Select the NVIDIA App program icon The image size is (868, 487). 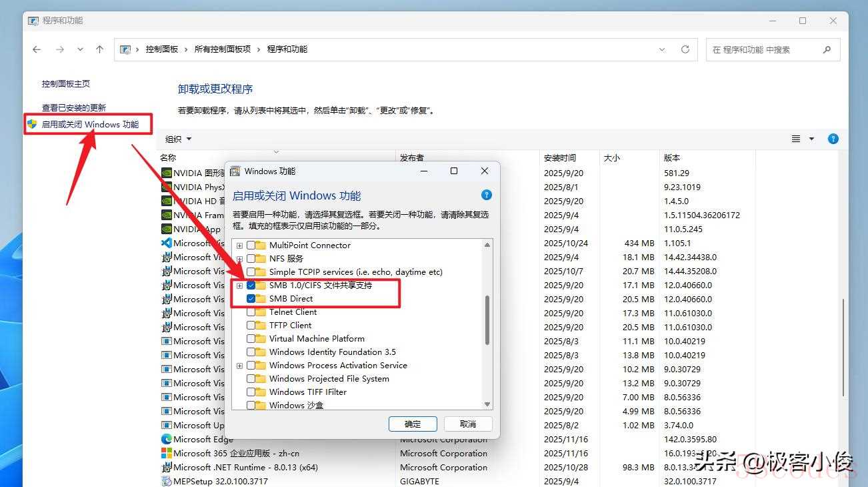[167, 229]
